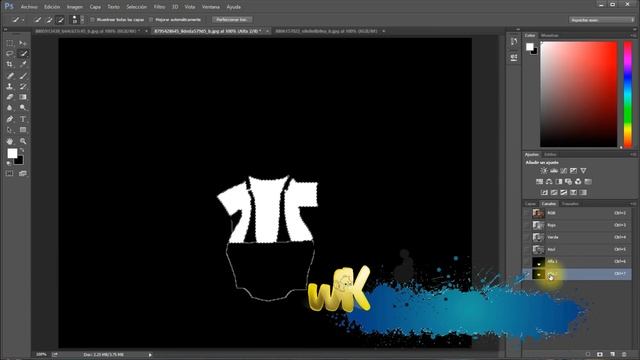The width and height of the screenshot is (640, 360).
Task: Toggle visibility of Azul channel
Action: click(x=527, y=249)
